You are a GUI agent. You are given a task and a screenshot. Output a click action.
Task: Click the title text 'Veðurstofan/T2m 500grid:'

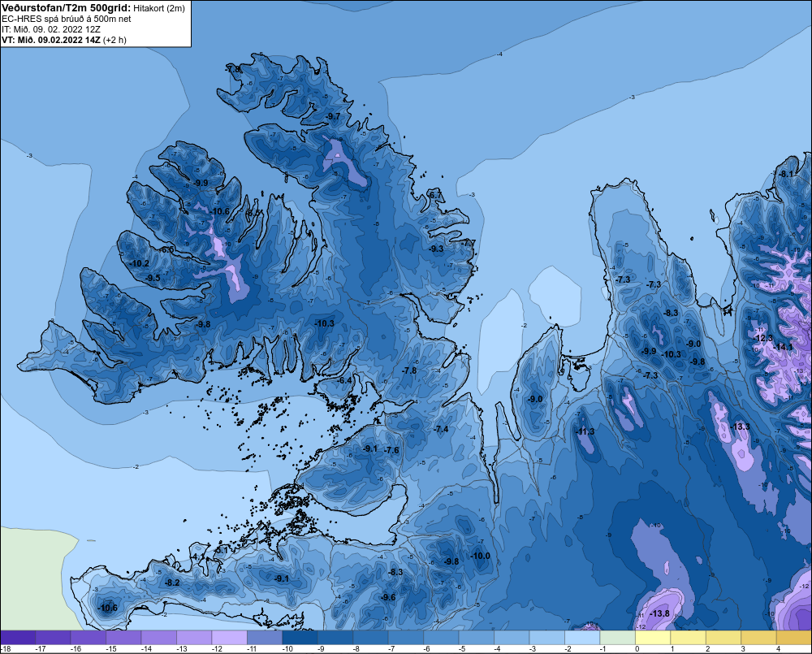click(x=66, y=8)
